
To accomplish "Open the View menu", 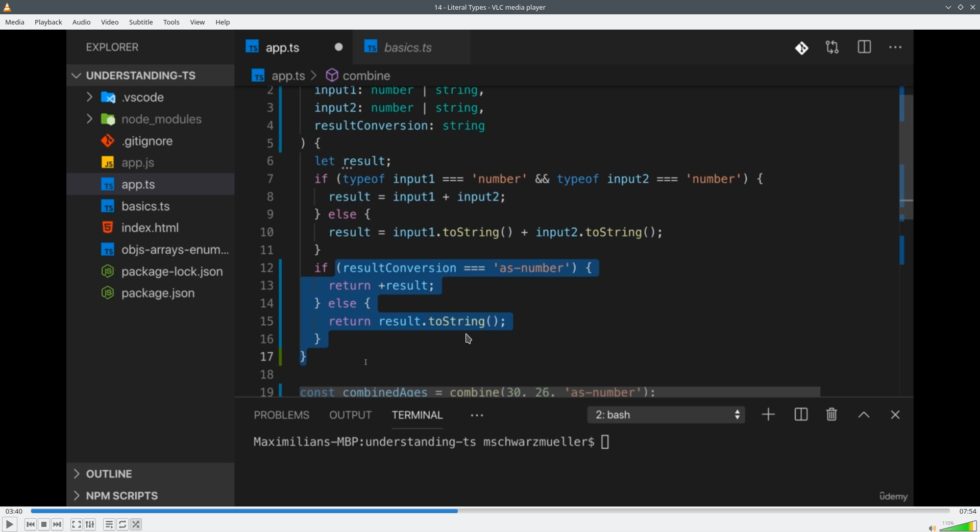I will [198, 22].
